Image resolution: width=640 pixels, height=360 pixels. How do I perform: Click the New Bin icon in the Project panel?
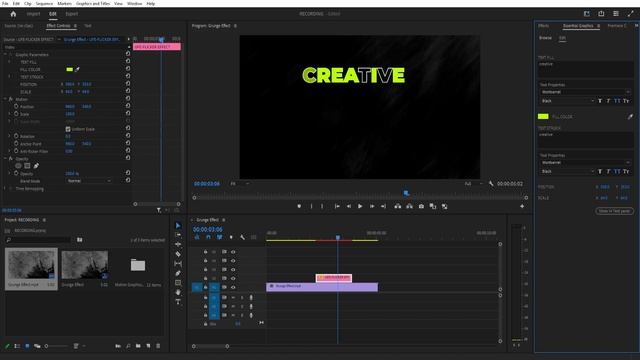pos(138,346)
